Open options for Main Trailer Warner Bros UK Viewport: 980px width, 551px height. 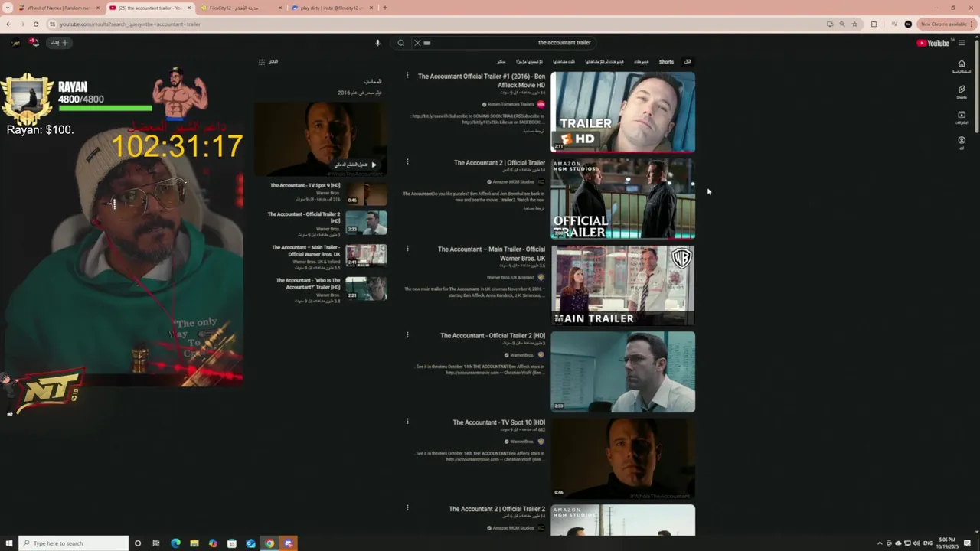tap(407, 249)
